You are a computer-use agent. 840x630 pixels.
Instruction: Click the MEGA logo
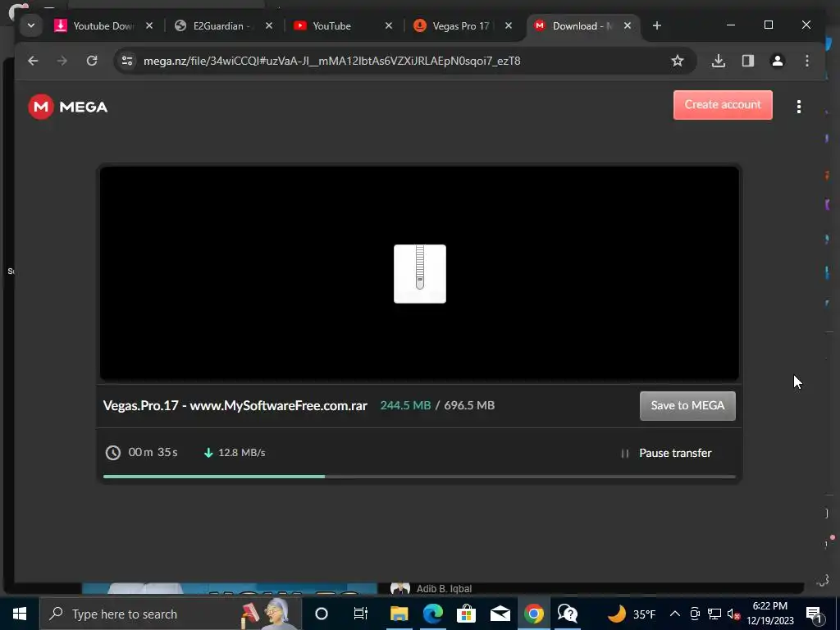pos(68,107)
